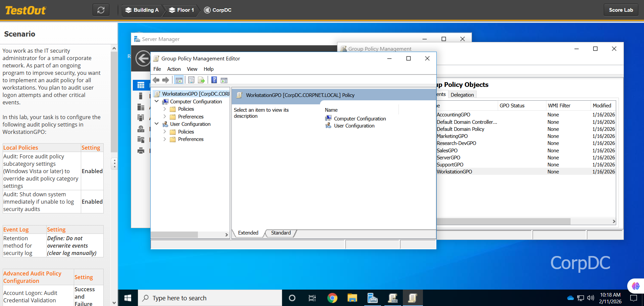Click the Properties toolbar icon

click(x=191, y=80)
